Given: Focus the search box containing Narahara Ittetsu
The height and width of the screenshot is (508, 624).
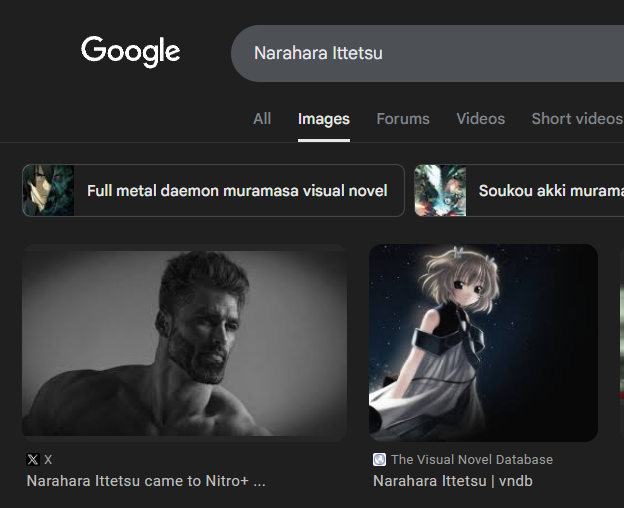Looking at the screenshot, I should (x=427, y=53).
